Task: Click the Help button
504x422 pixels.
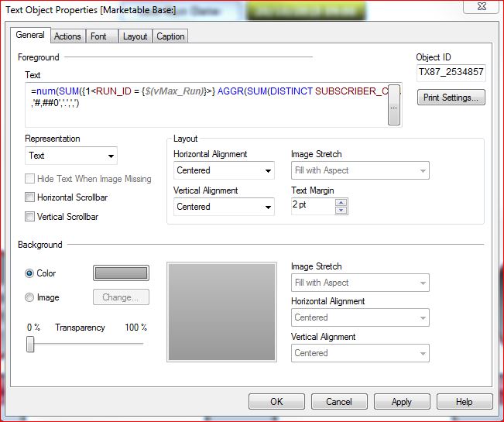Action: [465, 401]
